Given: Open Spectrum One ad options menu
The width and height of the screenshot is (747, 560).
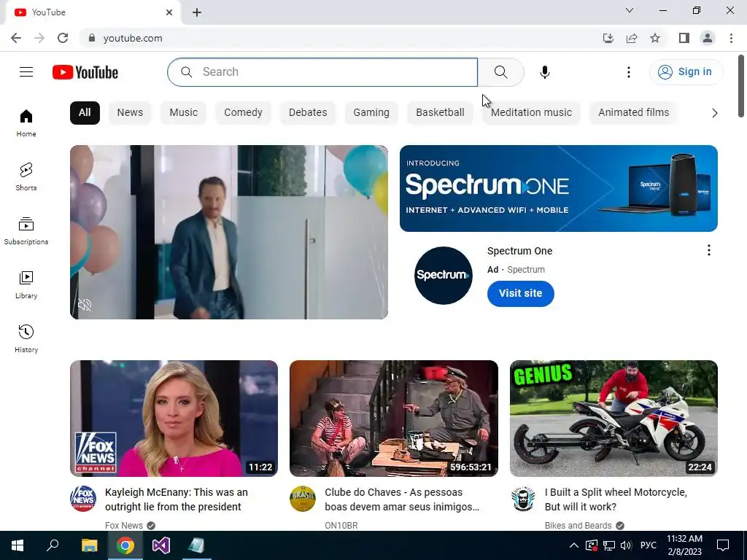Looking at the screenshot, I should [709, 251].
